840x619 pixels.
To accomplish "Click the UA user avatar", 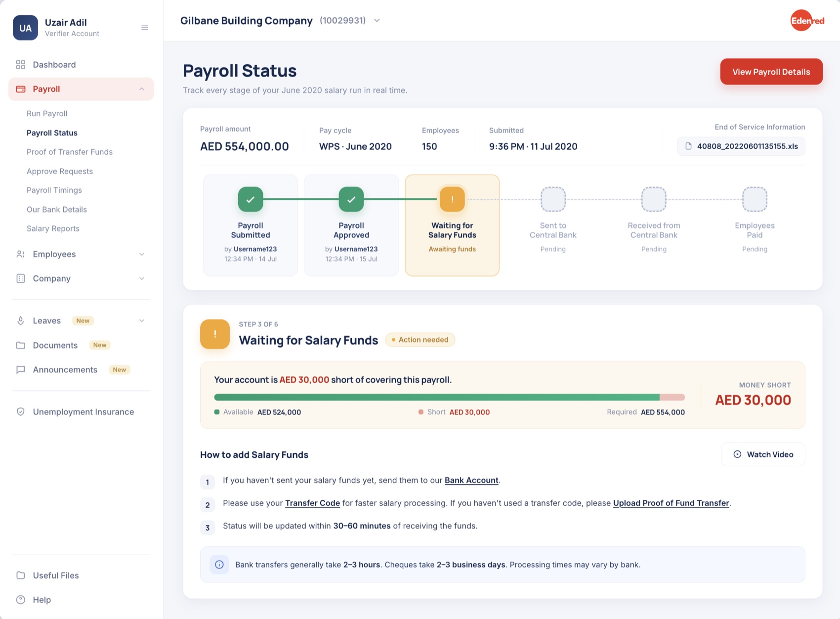I will pyautogui.click(x=25, y=28).
